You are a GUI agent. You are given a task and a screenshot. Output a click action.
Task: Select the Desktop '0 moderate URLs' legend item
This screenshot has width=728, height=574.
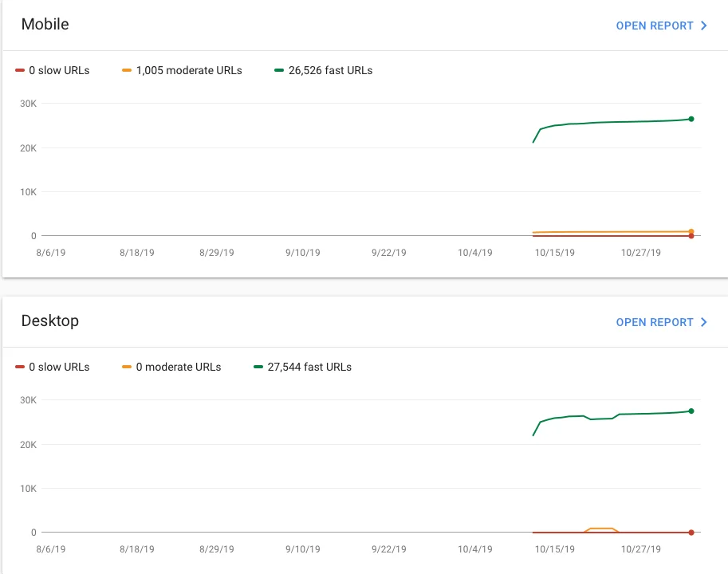point(171,367)
